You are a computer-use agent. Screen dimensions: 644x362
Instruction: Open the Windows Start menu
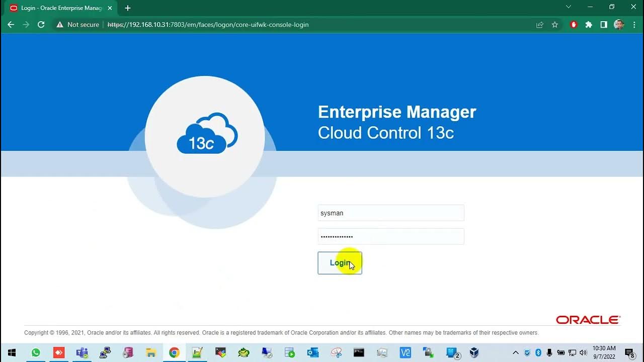coord(12,353)
